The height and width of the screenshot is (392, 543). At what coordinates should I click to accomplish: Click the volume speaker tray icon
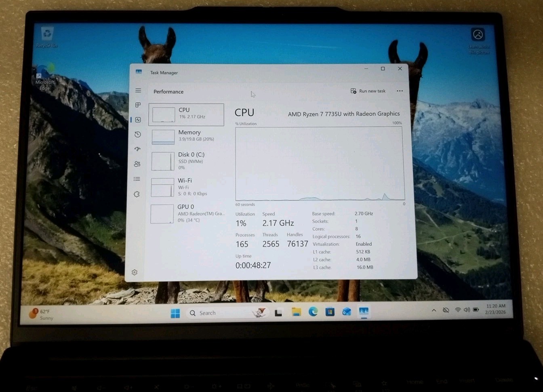pos(467,310)
